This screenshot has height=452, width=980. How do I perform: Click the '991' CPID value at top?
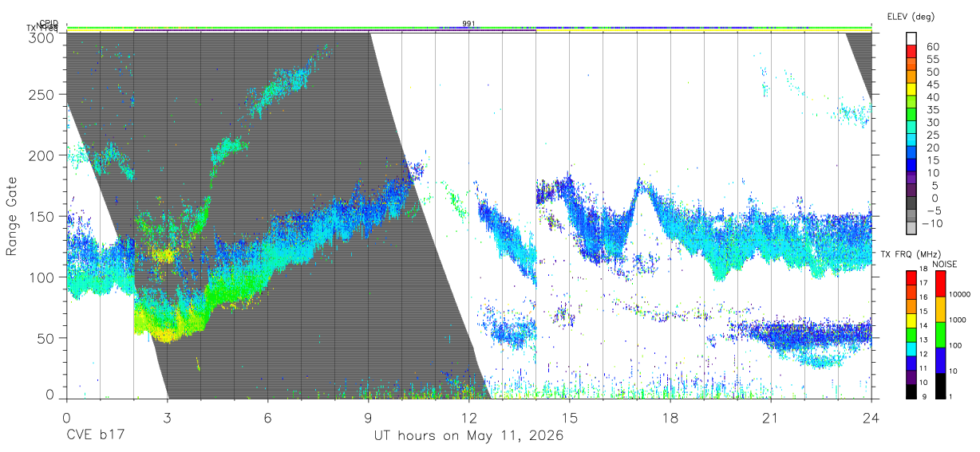pos(469,24)
